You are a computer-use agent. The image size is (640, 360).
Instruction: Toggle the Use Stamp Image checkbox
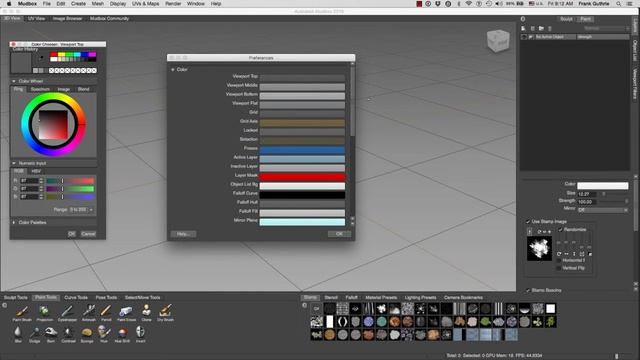(528, 222)
